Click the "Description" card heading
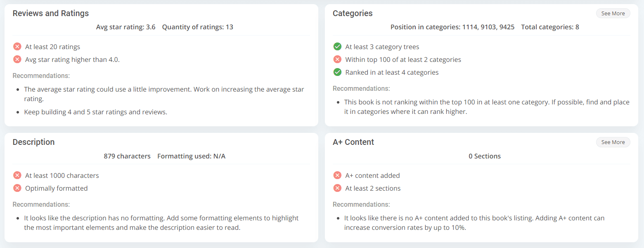This screenshot has width=644, height=248. tap(33, 142)
